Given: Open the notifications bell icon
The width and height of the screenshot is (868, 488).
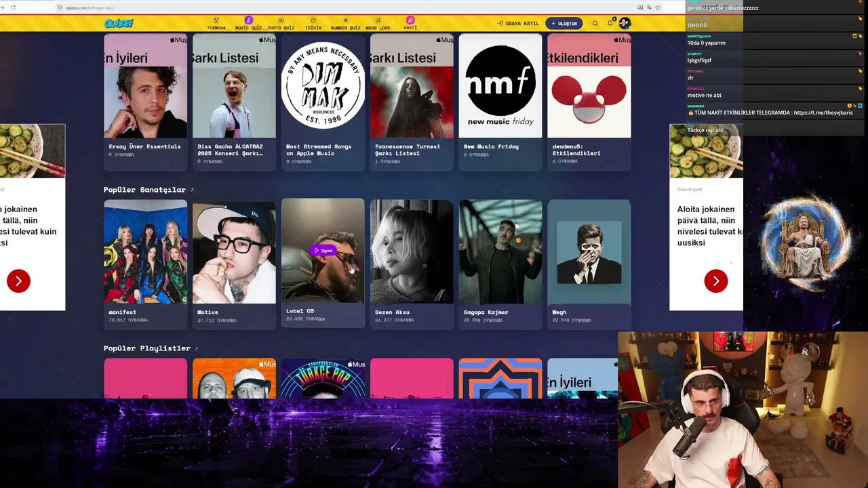Looking at the screenshot, I should (x=610, y=23).
